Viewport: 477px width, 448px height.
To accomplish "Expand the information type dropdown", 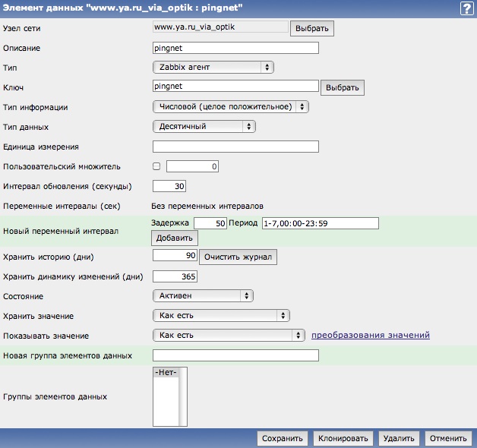I will click(x=231, y=107).
